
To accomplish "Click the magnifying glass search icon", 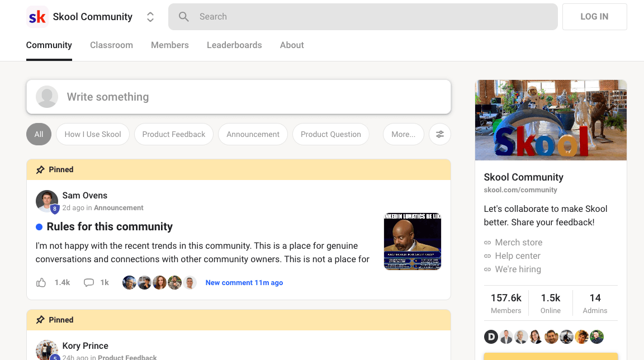I will (x=184, y=16).
